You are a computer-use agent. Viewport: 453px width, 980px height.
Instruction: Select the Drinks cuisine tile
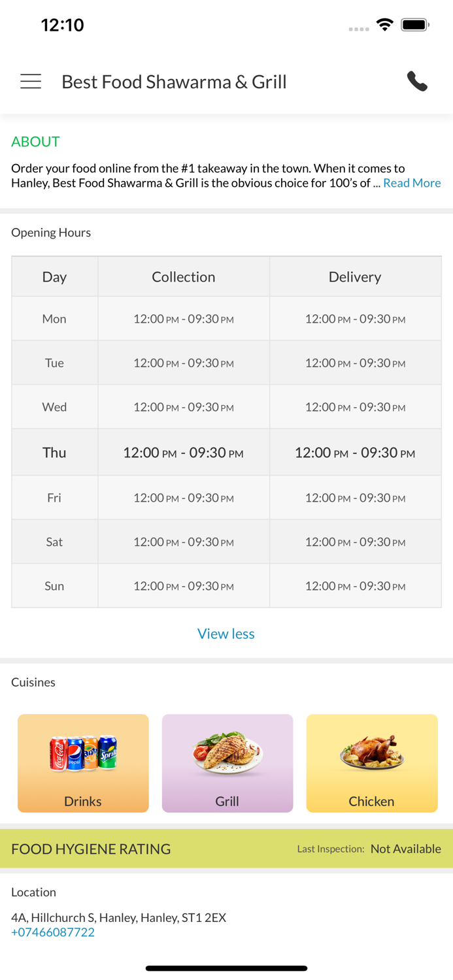click(83, 763)
